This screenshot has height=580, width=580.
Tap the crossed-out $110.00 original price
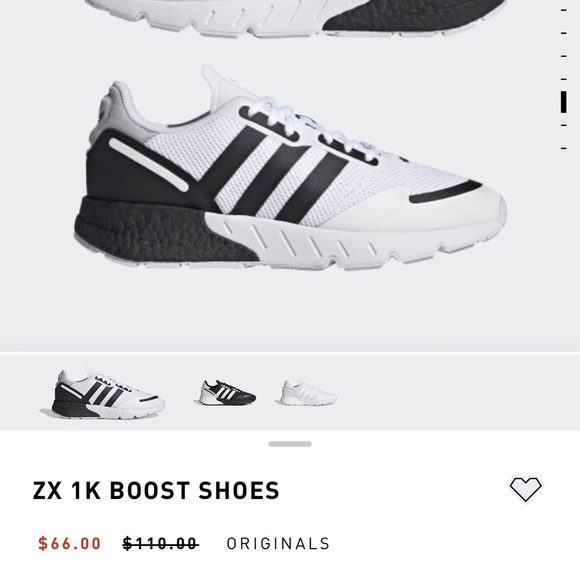click(161, 544)
